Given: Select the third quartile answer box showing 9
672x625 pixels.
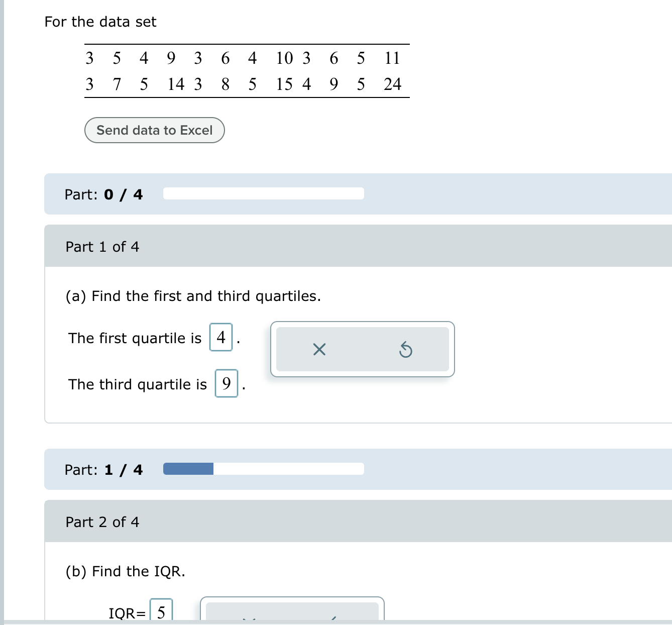Looking at the screenshot, I should point(227,384).
